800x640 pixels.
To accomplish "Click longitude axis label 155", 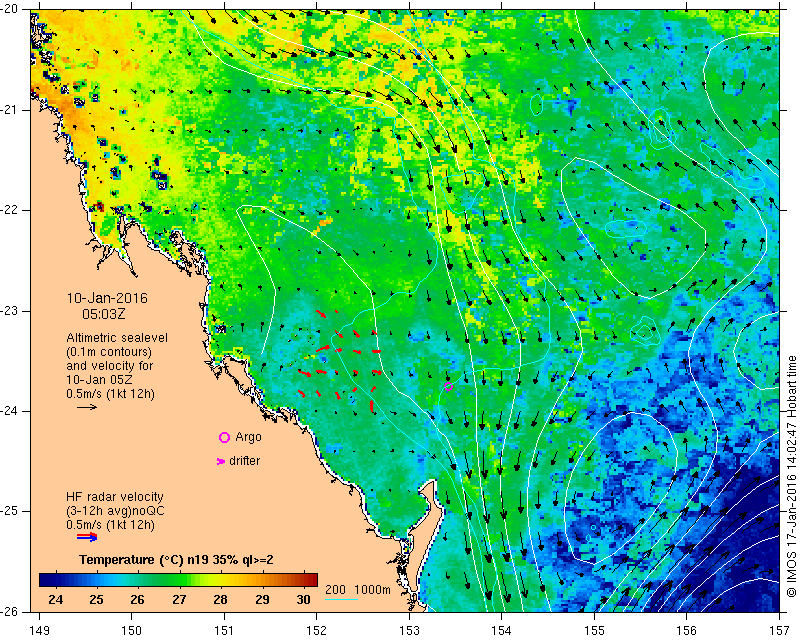I will 594,631.
